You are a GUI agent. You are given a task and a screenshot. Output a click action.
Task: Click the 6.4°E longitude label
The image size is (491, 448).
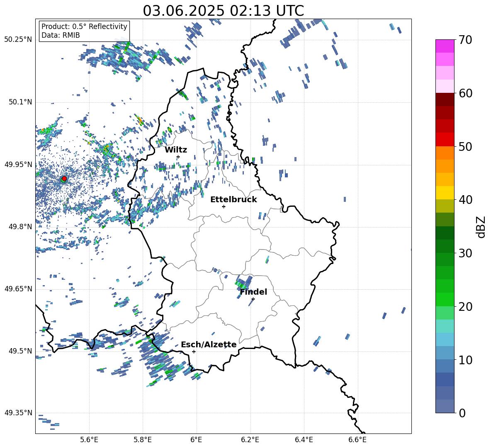pos(304,440)
